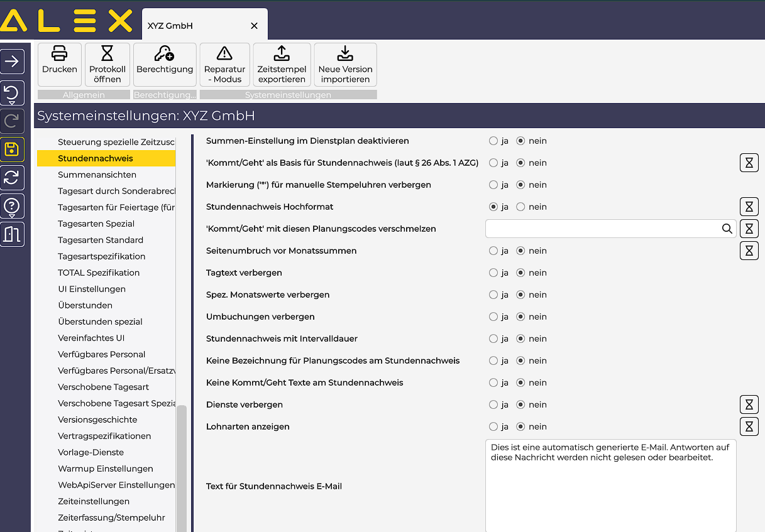Set Tagtext verbergen to ja

click(x=493, y=273)
